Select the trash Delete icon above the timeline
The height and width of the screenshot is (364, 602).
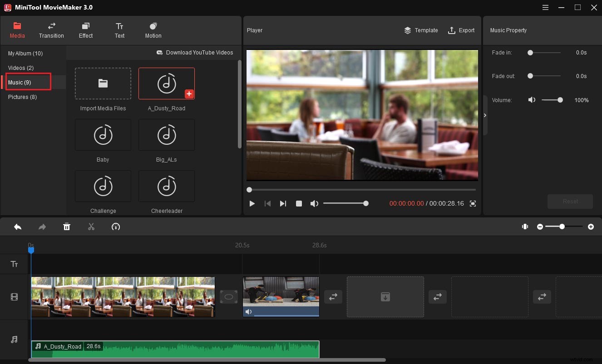click(67, 226)
